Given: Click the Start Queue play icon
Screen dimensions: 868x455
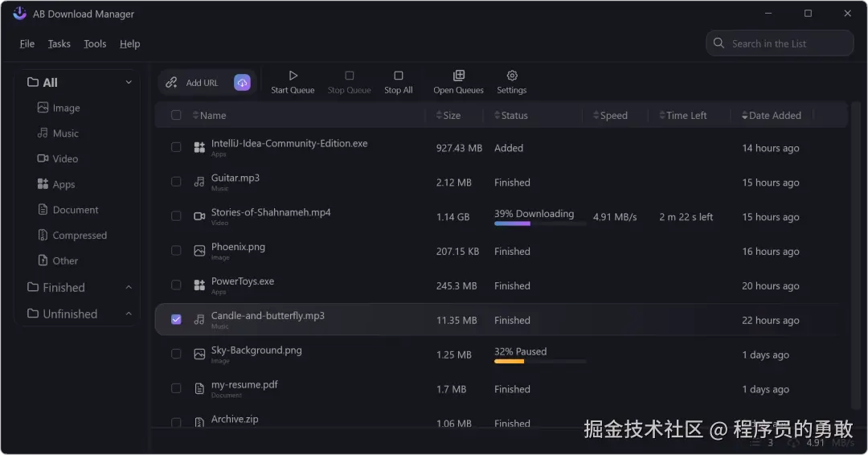Looking at the screenshot, I should click(x=293, y=76).
